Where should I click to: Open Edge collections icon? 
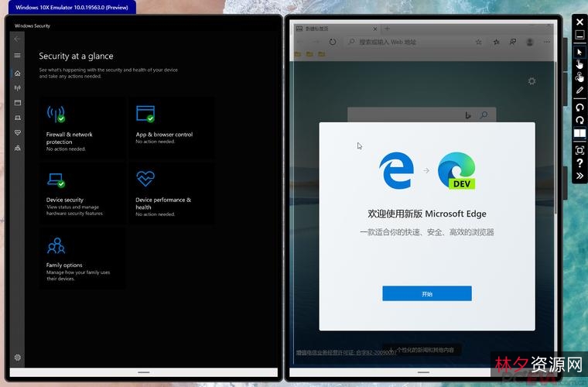click(x=513, y=42)
